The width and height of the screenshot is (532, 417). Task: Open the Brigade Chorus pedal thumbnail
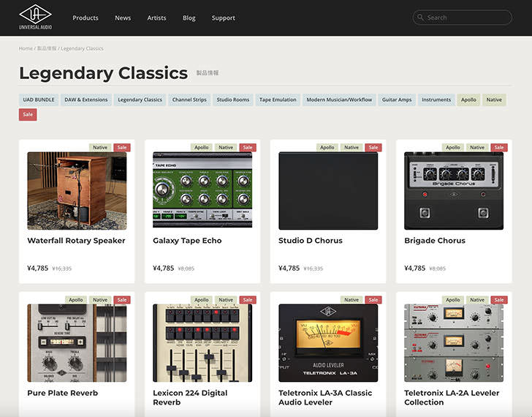point(454,190)
